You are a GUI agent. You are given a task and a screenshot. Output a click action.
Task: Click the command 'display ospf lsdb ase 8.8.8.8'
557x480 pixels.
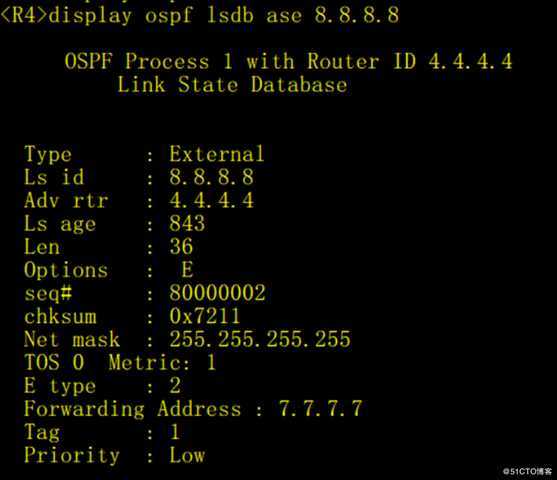point(224,16)
